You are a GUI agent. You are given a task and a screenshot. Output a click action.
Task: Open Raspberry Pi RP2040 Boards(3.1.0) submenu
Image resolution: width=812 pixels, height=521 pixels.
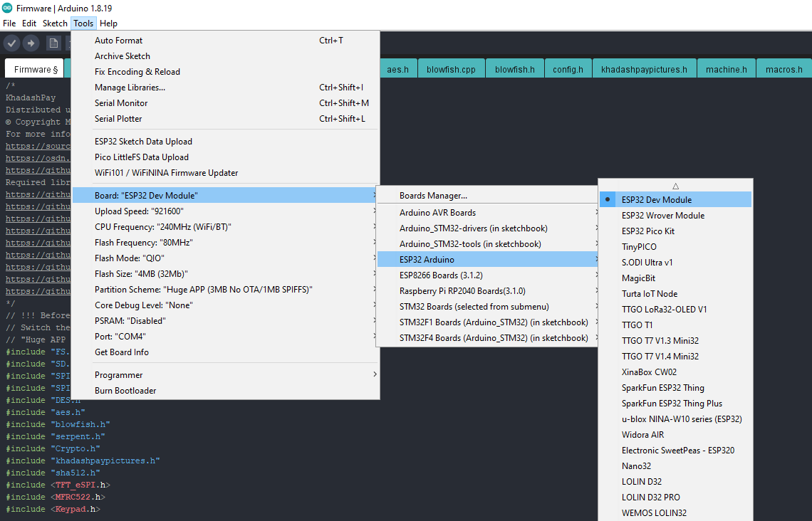[x=488, y=291]
